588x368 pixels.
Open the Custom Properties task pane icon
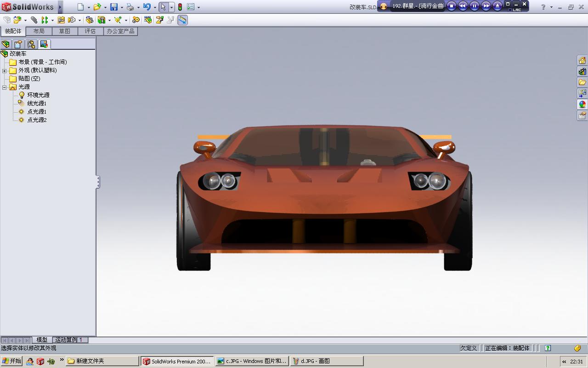coord(582,115)
